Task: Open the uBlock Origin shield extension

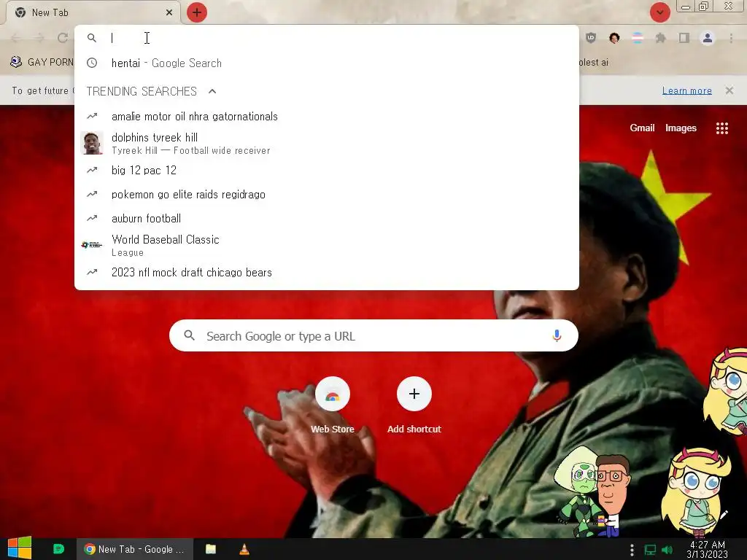Action: tap(591, 38)
